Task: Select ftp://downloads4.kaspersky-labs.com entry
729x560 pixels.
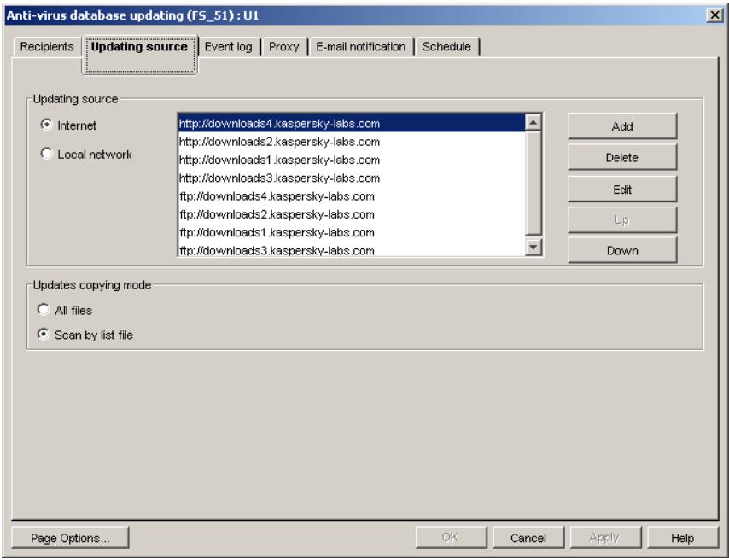Action: tap(352, 195)
